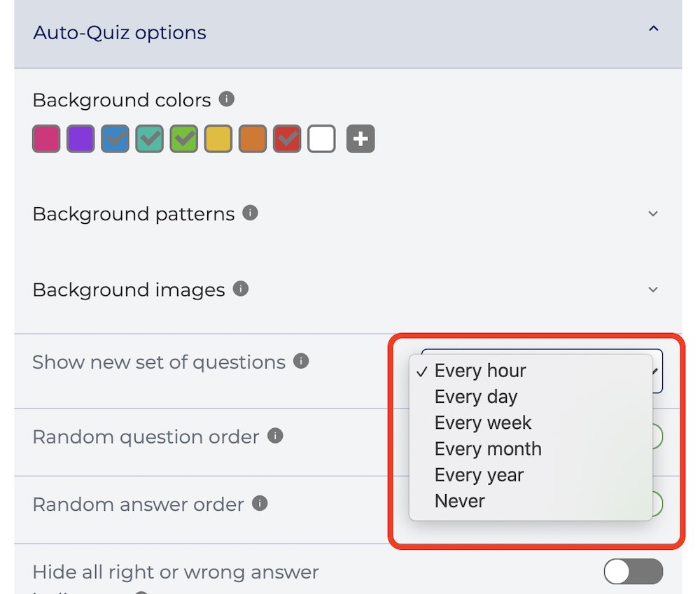The height and width of the screenshot is (594, 700).
Task: Collapse the Auto-Quiz options section
Action: [653, 29]
